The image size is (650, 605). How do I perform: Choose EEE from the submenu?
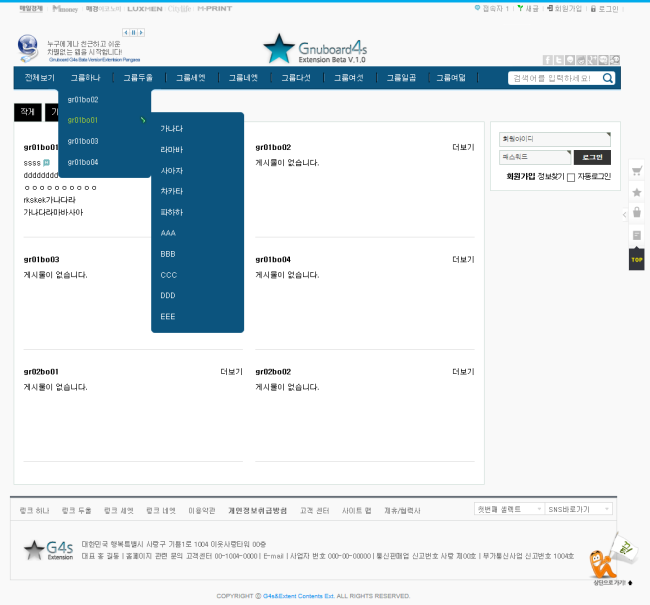pos(167,316)
